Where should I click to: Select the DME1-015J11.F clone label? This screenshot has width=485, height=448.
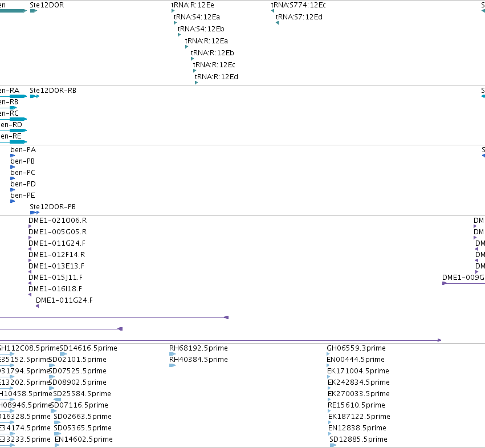55,278
